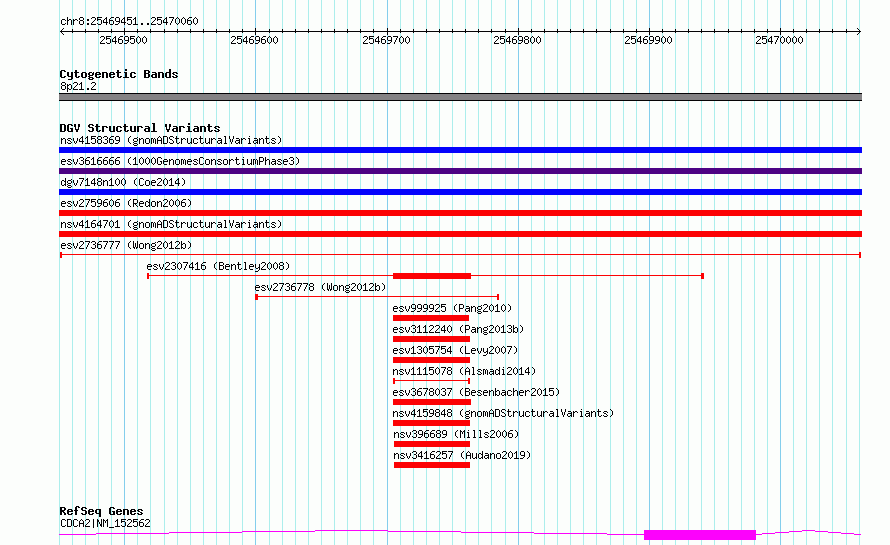Open esv2736777 (Wong2012b) variant label
Image resolution: width=890 pixels, height=545 pixels.
point(126,245)
